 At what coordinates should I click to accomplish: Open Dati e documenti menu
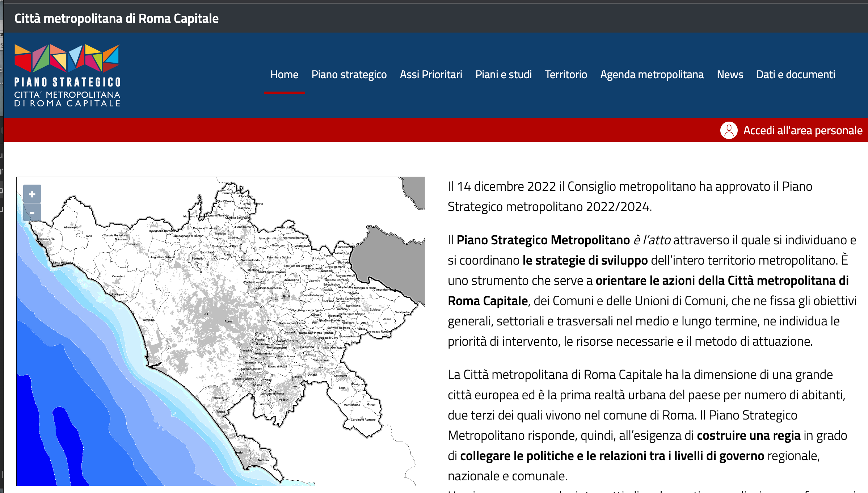coord(796,75)
